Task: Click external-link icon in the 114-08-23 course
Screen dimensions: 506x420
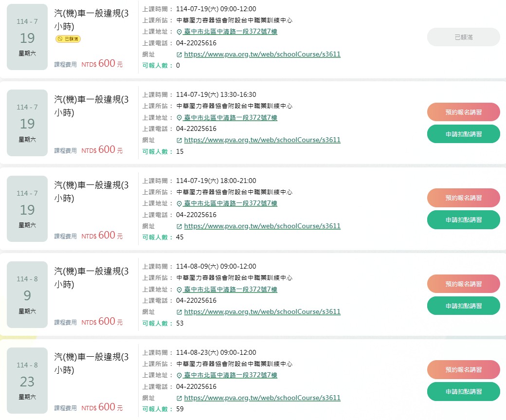Action: pyautogui.click(x=180, y=399)
